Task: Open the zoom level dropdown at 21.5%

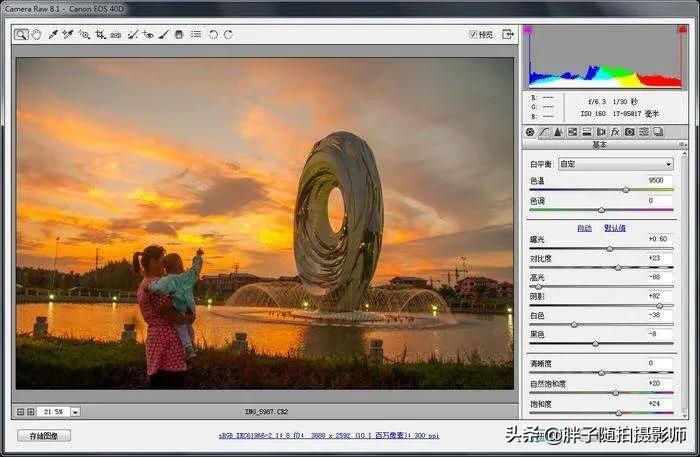Action: [75, 411]
